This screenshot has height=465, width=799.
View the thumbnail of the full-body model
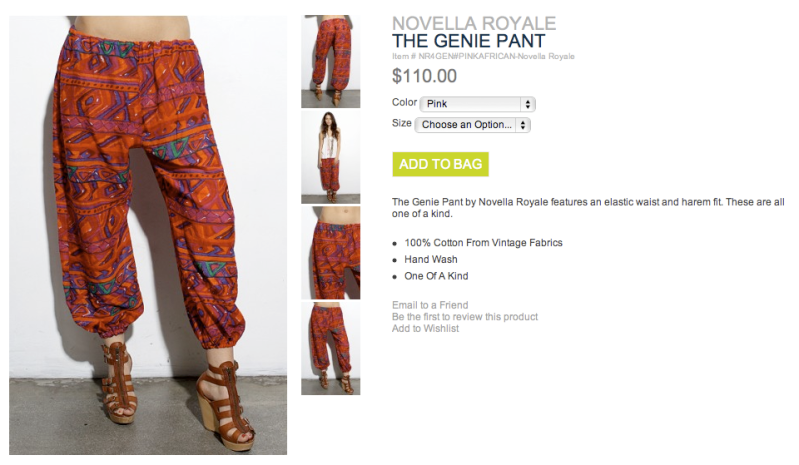330,157
